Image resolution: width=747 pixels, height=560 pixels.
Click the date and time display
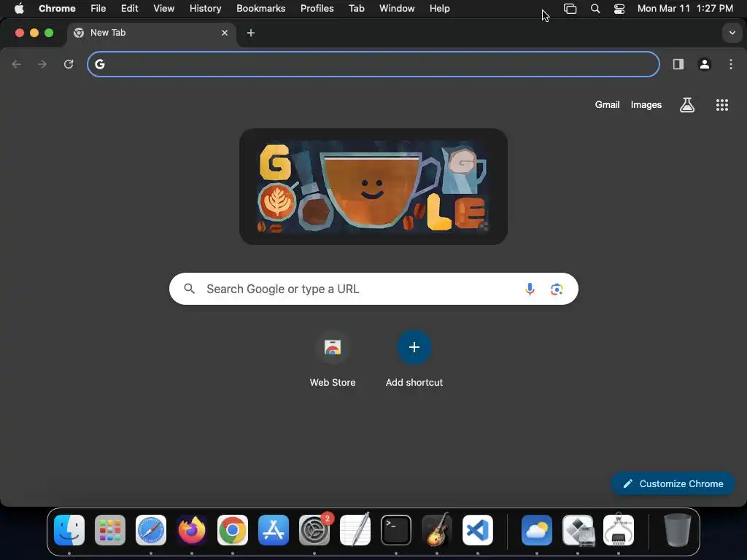(x=686, y=9)
